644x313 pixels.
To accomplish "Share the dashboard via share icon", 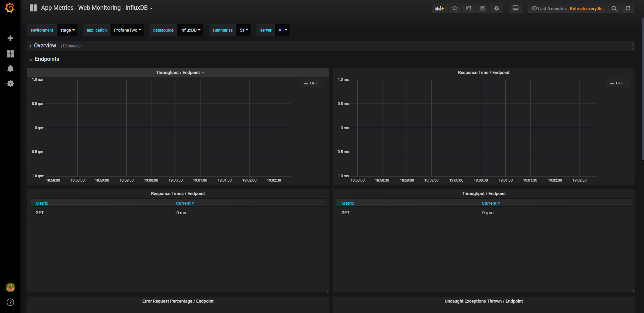I will click(469, 8).
